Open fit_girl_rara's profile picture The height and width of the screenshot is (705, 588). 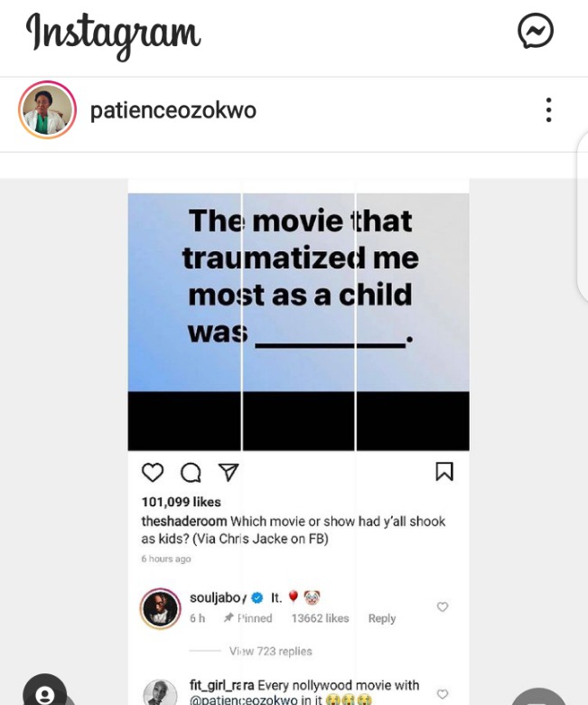(x=161, y=692)
